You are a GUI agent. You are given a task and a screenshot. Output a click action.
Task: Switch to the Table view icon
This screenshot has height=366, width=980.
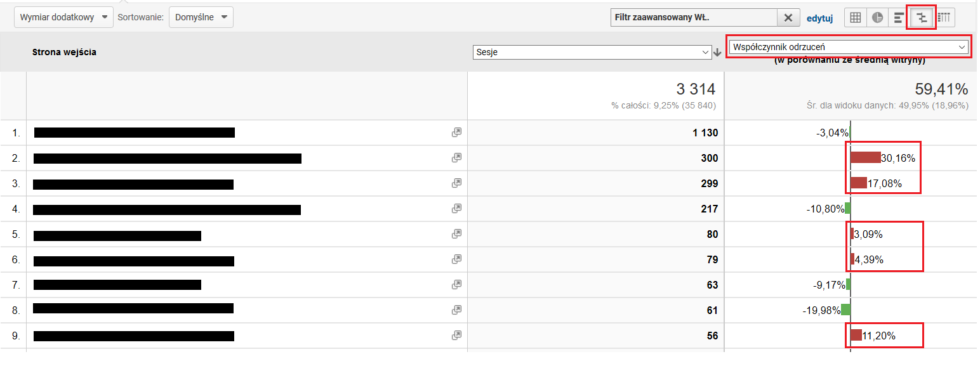tap(855, 17)
